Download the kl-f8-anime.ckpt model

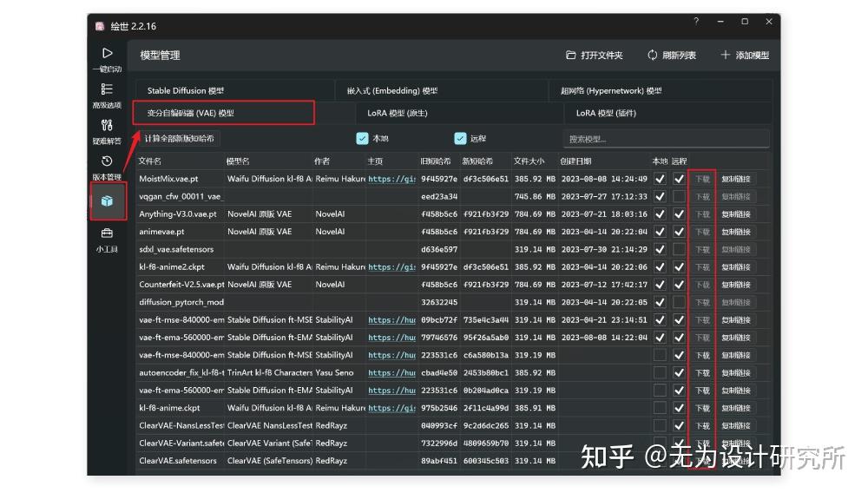click(x=702, y=408)
